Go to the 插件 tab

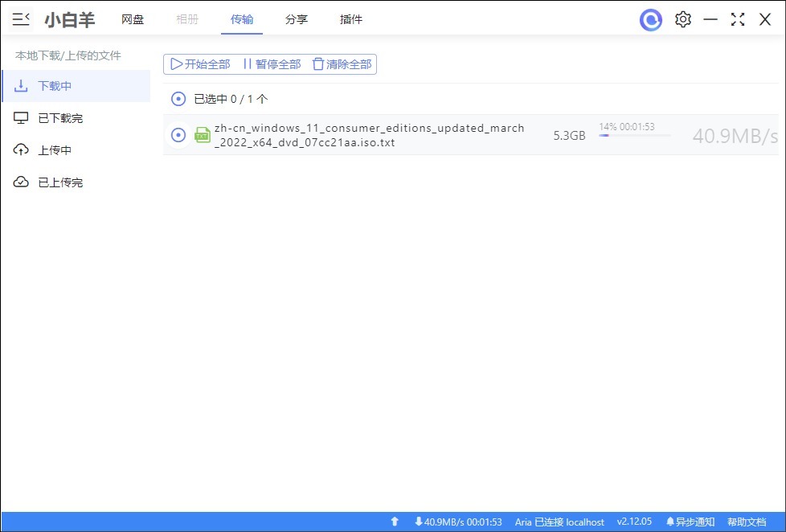pos(351,19)
